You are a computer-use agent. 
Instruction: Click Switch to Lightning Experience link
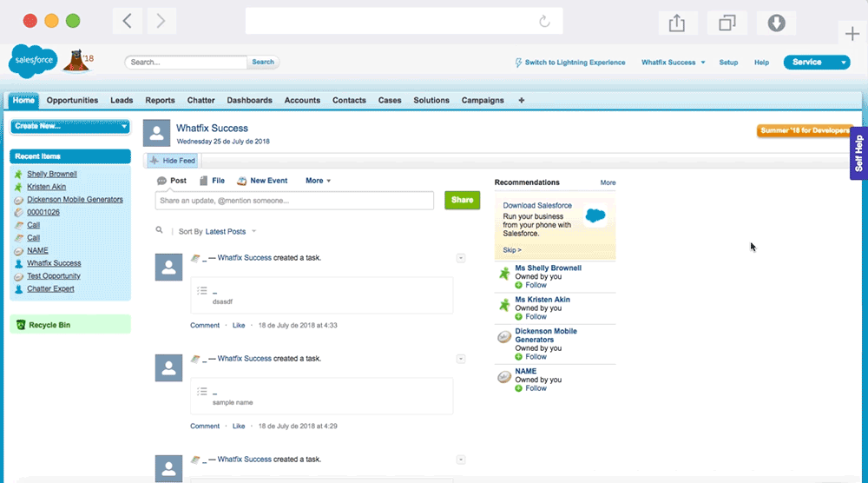pyautogui.click(x=575, y=63)
